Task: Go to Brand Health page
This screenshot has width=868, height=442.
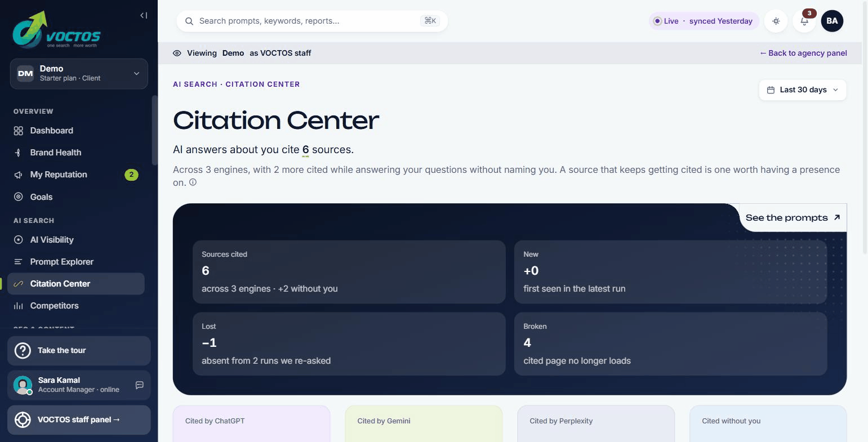Action: 76,153
